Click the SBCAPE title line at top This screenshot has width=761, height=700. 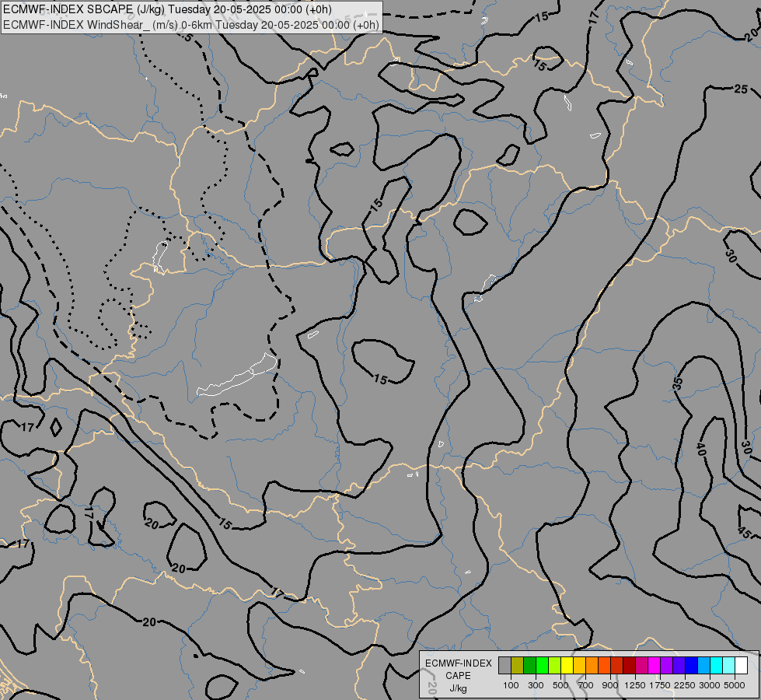(x=167, y=9)
